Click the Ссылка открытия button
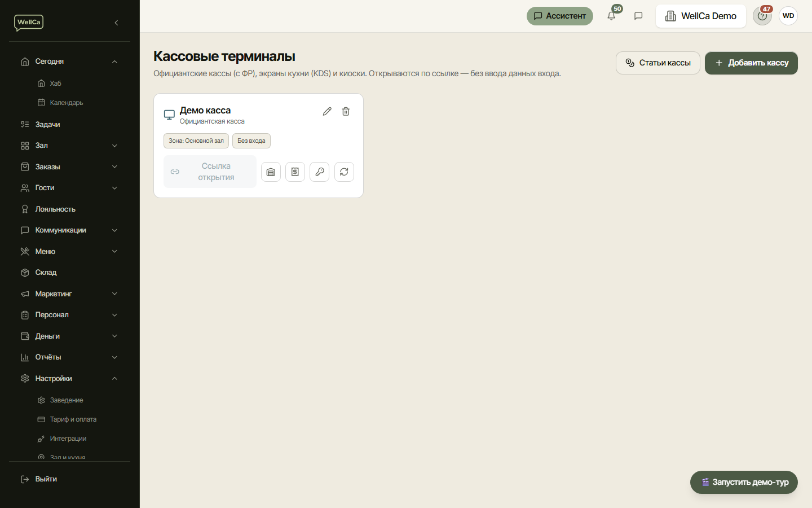Image resolution: width=812 pixels, height=508 pixels. point(210,172)
